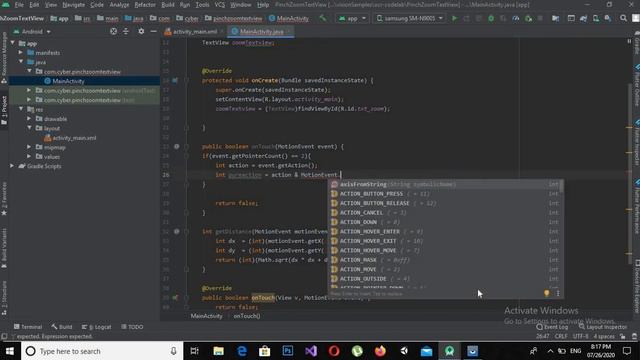
Task: Open the Build menu
Action: [x=168, y=5]
